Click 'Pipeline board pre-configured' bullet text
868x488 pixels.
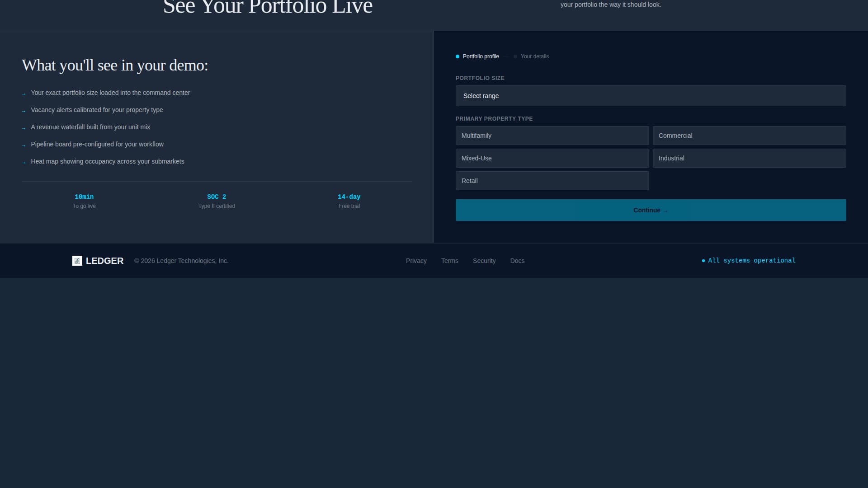coord(97,144)
